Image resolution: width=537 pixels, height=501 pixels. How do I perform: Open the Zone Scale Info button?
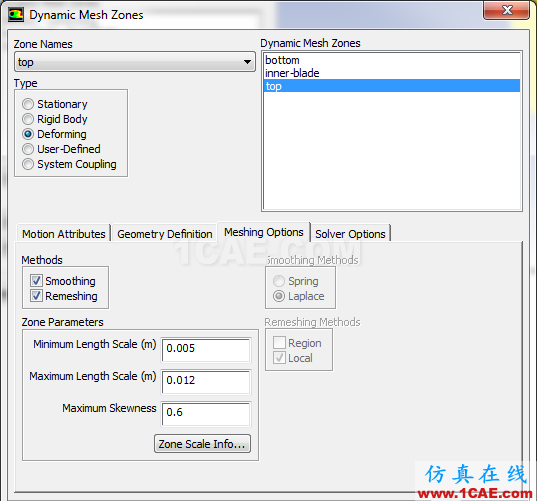(x=202, y=444)
